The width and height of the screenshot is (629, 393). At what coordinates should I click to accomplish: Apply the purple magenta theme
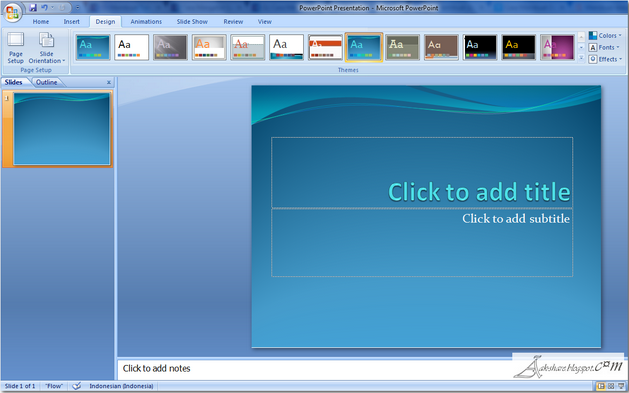point(557,47)
